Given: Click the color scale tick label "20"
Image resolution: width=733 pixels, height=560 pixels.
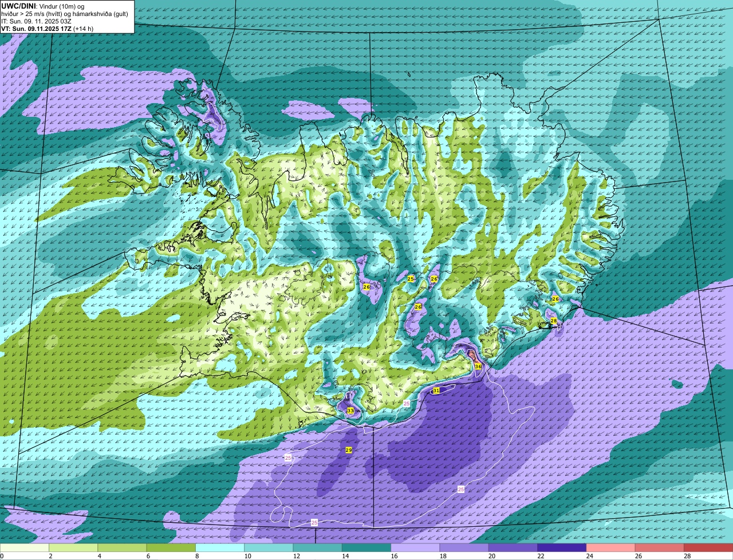Looking at the screenshot, I should (491, 556).
